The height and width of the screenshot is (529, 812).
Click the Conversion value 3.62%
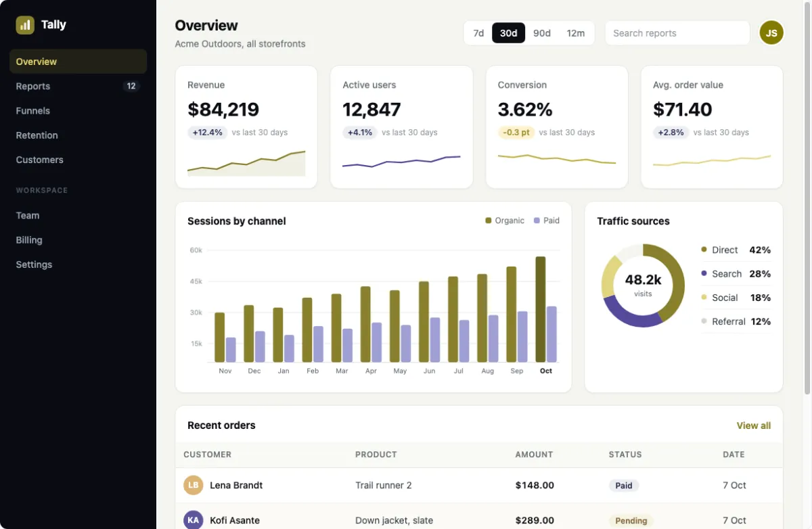525,110
